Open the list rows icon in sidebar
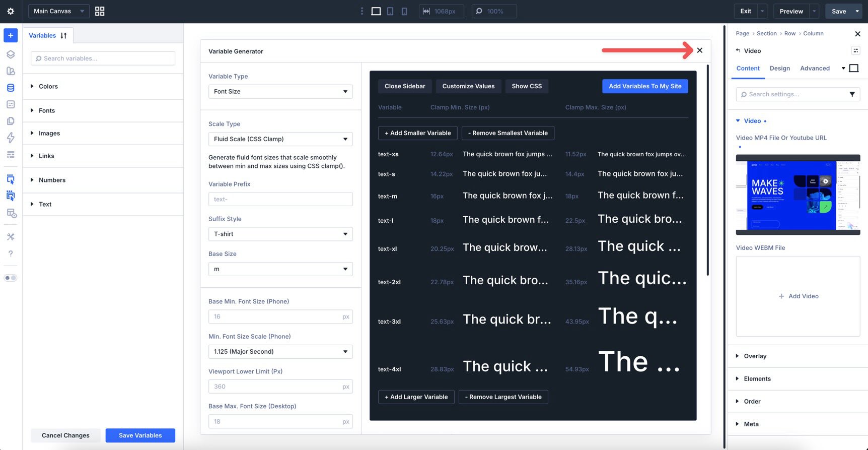 coord(11,155)
